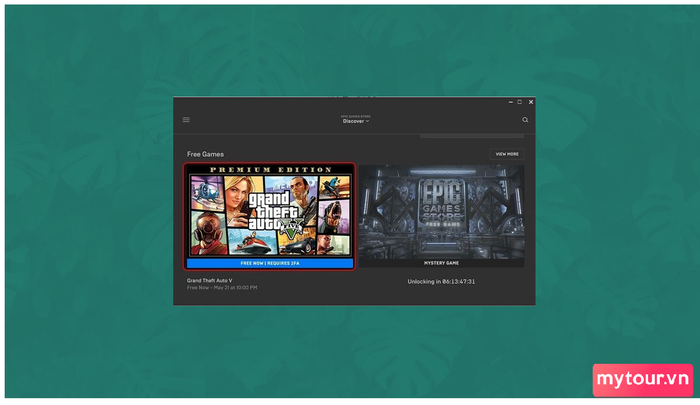Maximize the Epic Games window

point(520,102)
